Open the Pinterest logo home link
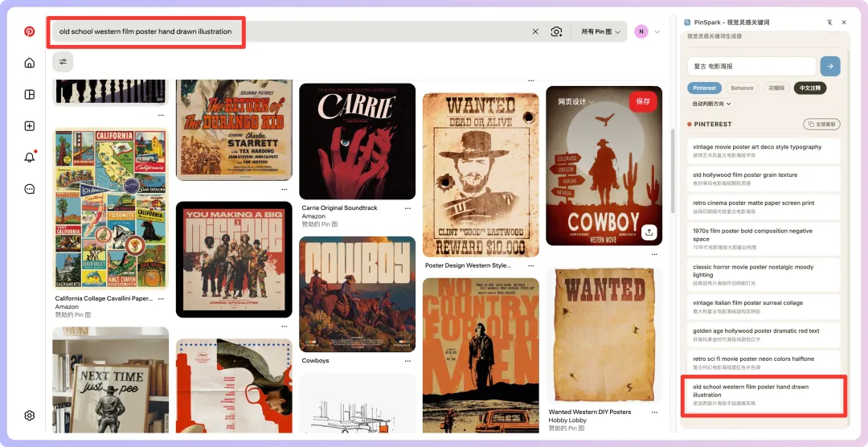The image size is (868, 447). pyautogui.click(x=30, y=31)
